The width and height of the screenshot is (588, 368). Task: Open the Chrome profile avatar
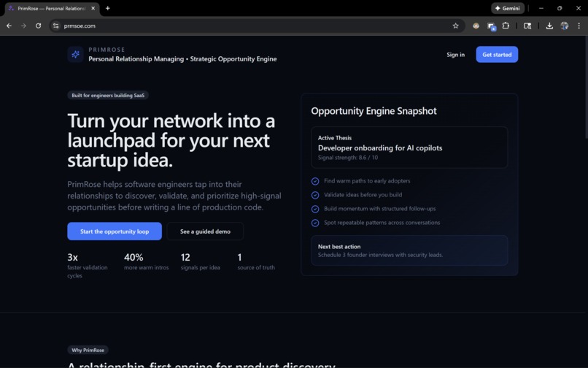(565, 26)
